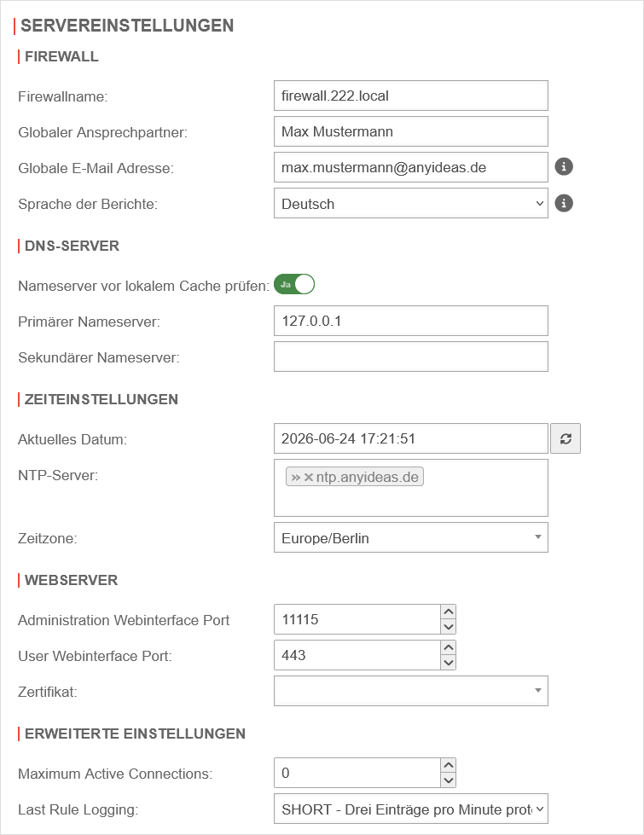Click the User Webinterface Port field 443

click(357, 654)
